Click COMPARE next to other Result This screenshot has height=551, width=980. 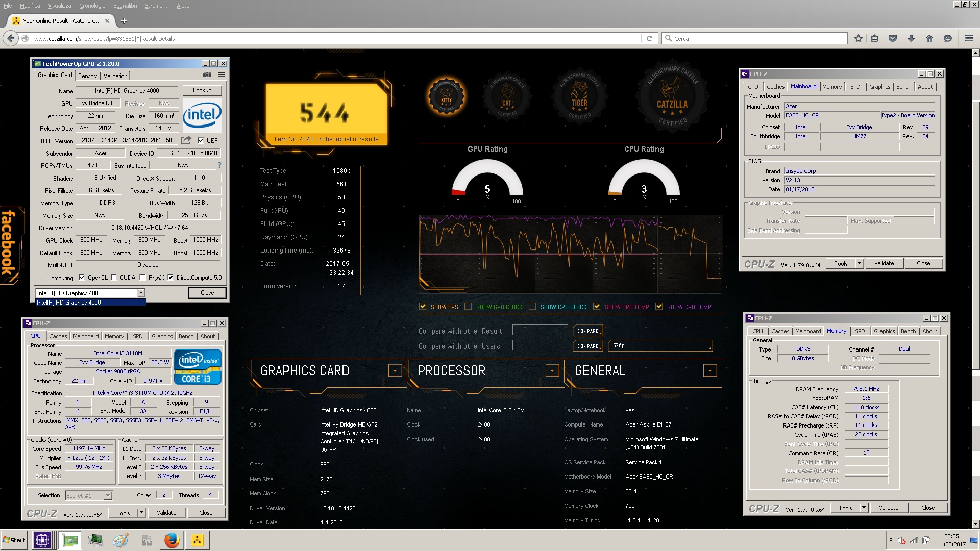(x=588, y=331)
